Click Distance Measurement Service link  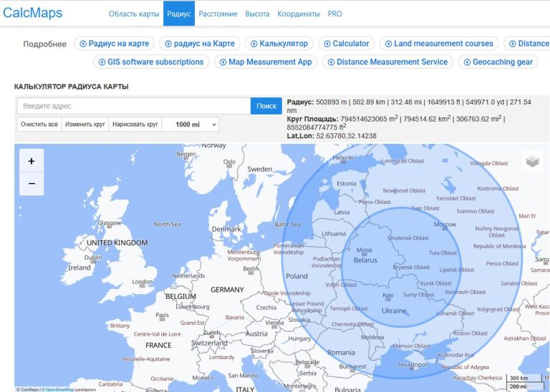[x=388, y=62]
